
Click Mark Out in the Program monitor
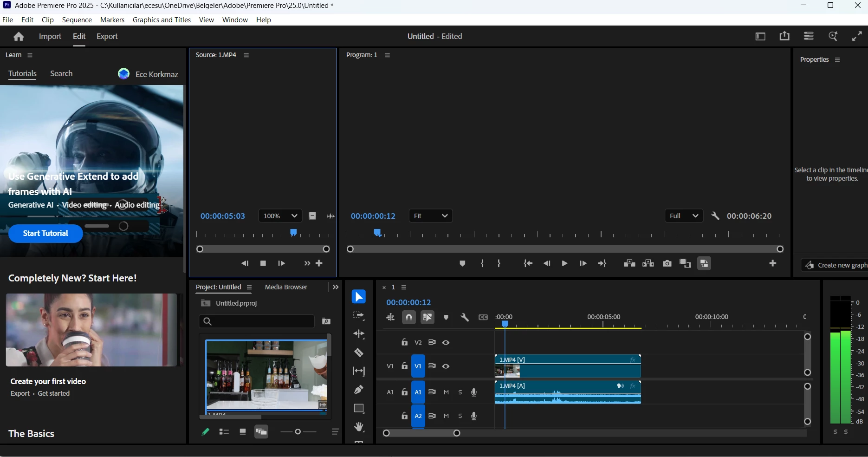pos(499,263)
